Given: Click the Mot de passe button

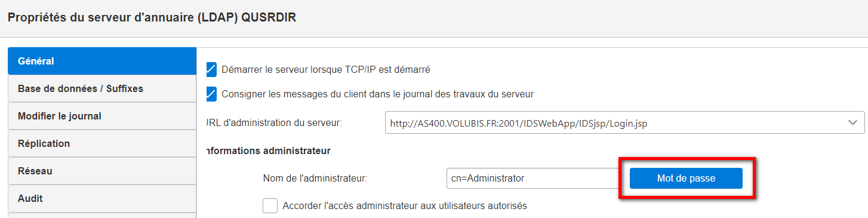Looking at the screenshot, I should [x=686, y=178].
